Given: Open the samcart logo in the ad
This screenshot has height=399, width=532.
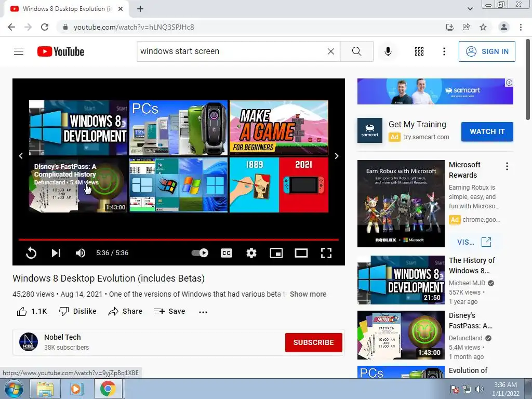Looking at the screenshot, I should [369, 130].
